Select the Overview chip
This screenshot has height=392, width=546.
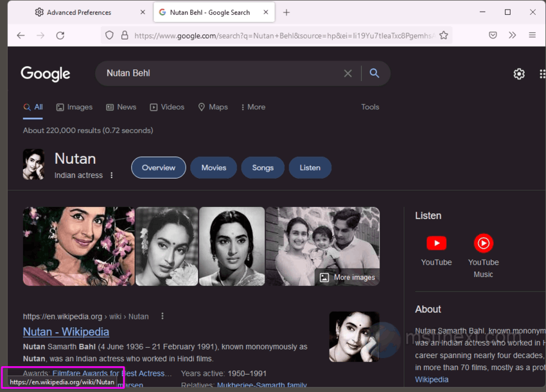pyautogui.click(x=159, y=168)
